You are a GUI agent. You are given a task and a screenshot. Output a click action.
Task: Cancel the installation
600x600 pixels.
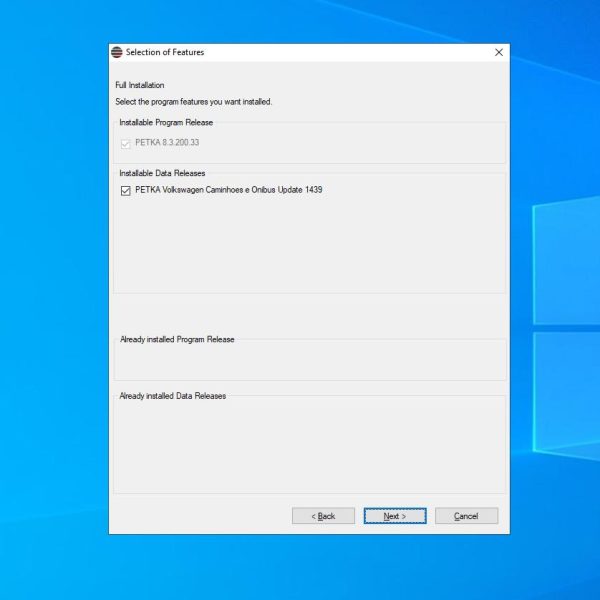coord(466,516)
